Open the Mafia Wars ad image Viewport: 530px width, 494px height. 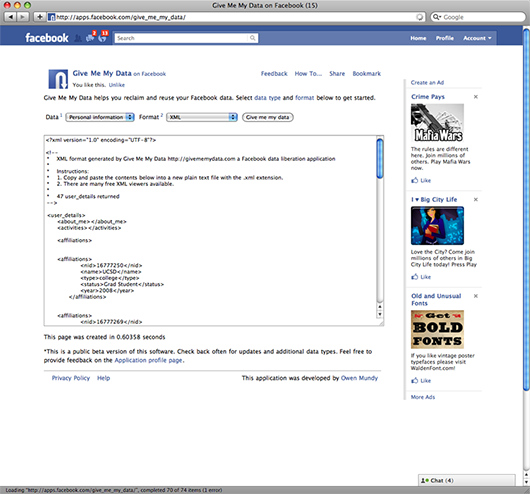[437, 122]
